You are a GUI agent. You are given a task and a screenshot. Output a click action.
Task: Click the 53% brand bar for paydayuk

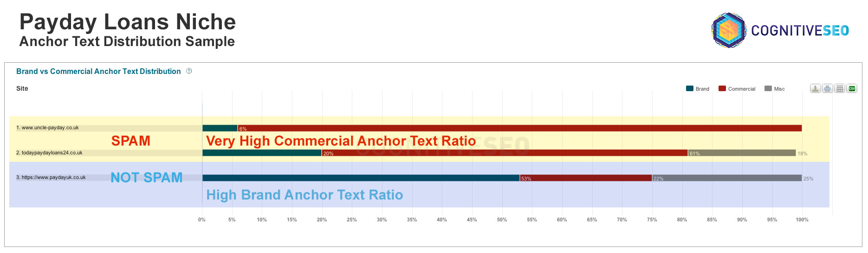(x=361, y=178)
